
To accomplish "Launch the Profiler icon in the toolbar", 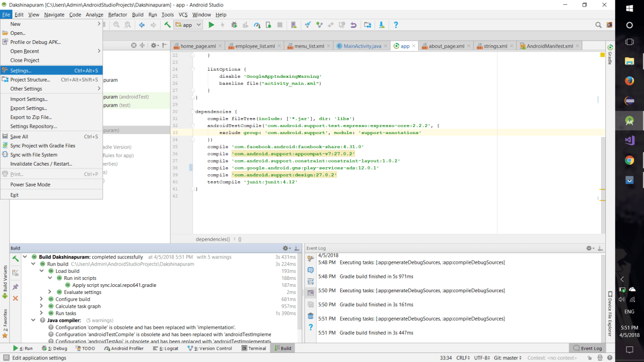I will point(258,25).
